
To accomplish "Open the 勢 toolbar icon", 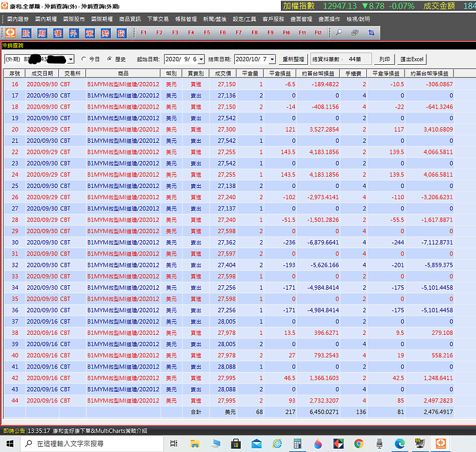I will (x=105, y=33).
